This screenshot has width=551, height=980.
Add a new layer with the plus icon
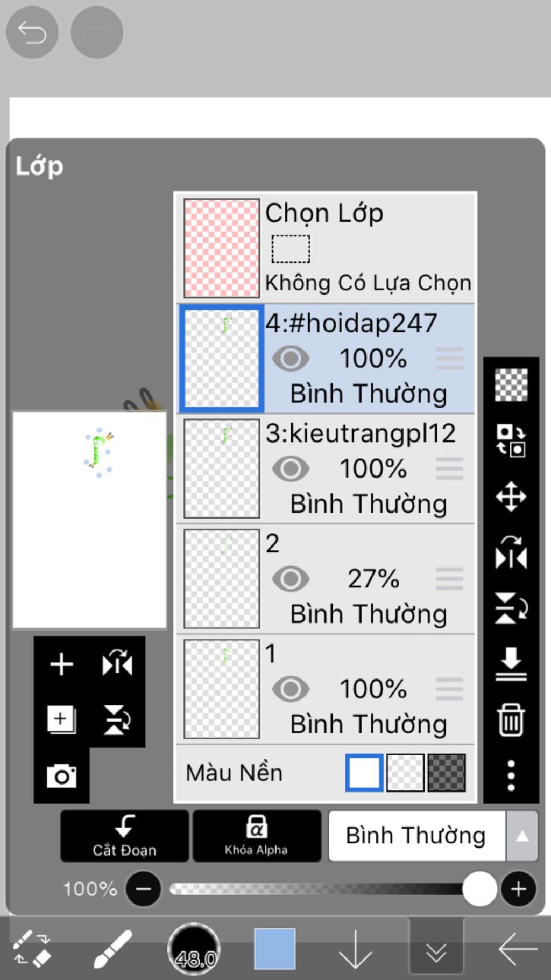point(61,664)
